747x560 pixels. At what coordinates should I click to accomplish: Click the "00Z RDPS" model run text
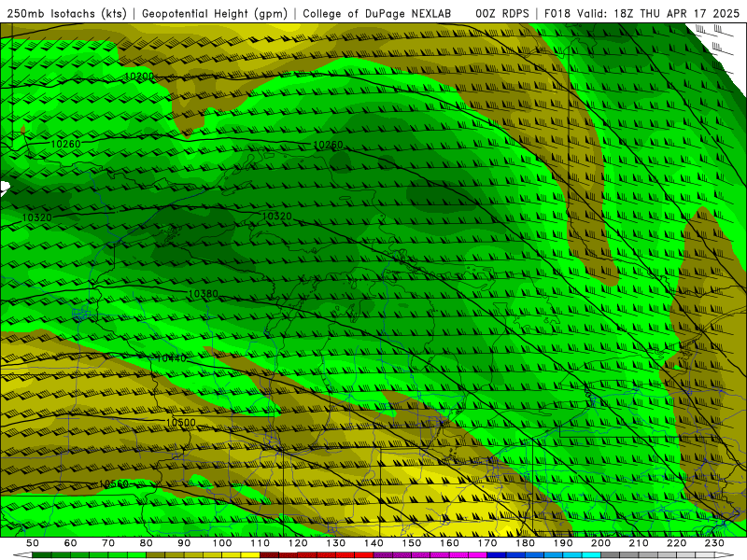[502, 13]
